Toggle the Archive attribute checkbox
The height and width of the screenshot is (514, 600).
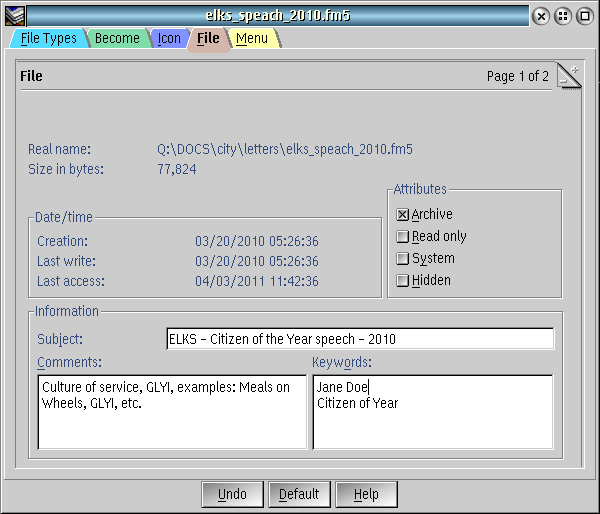tap(403, 214)
